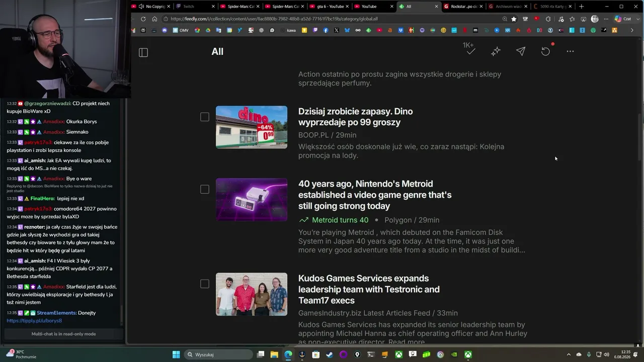Image resolution: width=644 pixels, height=362 pixels.
Task: Switch to the Archiwum tab
Action: coord(508,7)
